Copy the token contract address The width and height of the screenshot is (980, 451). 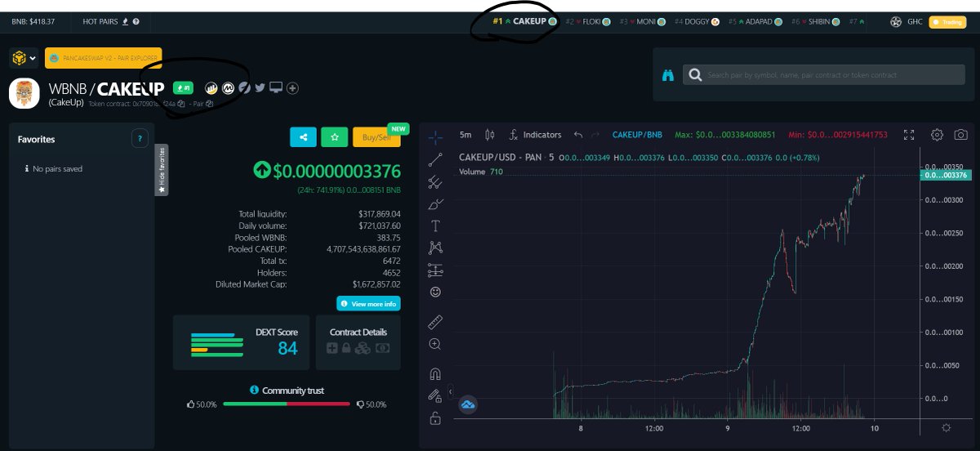[181, 104]
